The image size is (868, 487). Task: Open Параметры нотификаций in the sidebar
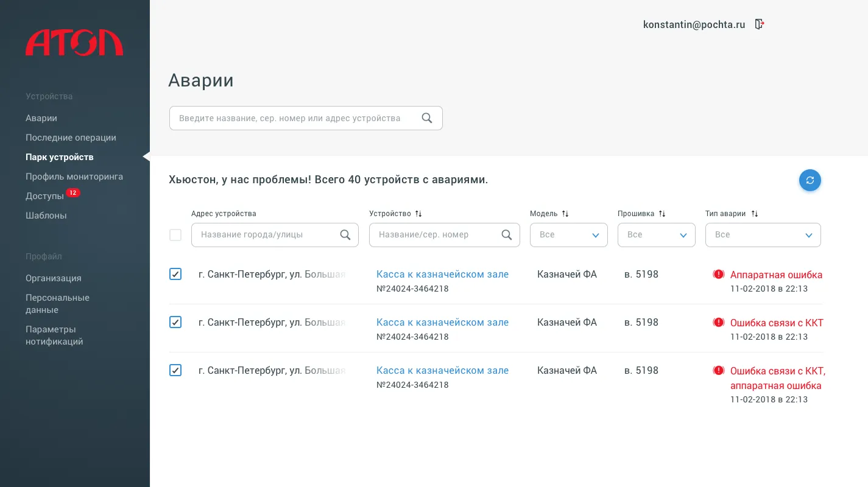(54, 335)
